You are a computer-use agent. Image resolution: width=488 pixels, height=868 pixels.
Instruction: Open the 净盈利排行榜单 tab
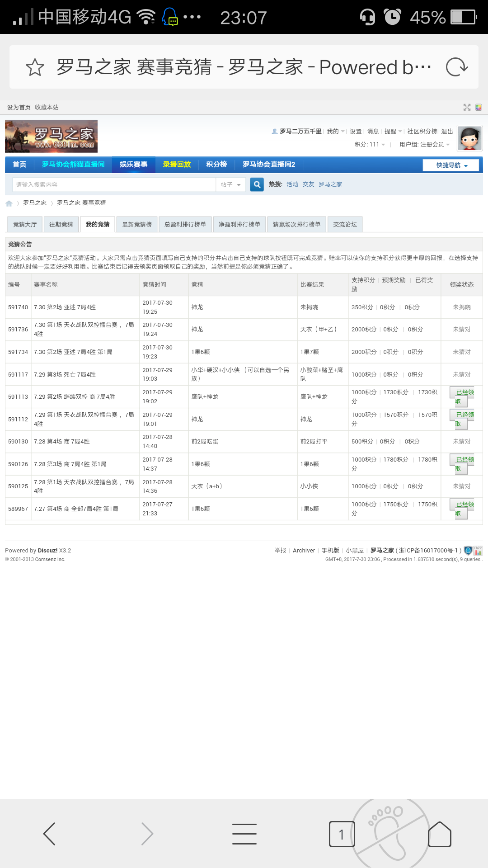point(239,224)
